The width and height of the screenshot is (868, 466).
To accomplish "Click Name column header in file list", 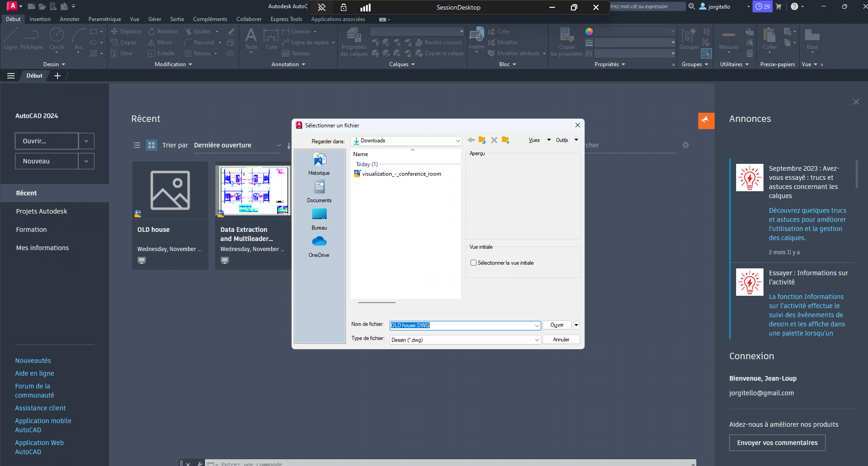I will pyautogui.click(x=361, y=154).
